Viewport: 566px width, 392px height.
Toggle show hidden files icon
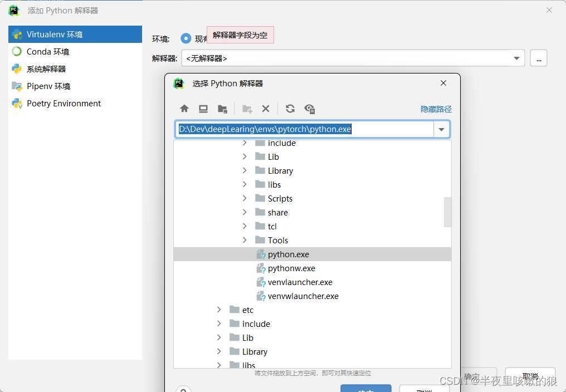point(310,109)
